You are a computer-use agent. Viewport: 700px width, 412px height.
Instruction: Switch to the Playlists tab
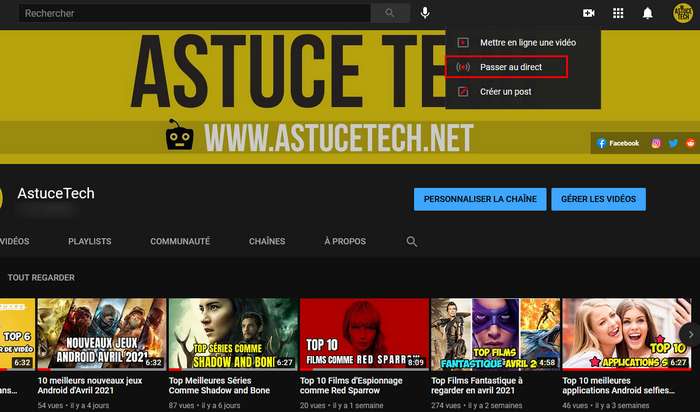pos(90,241)
